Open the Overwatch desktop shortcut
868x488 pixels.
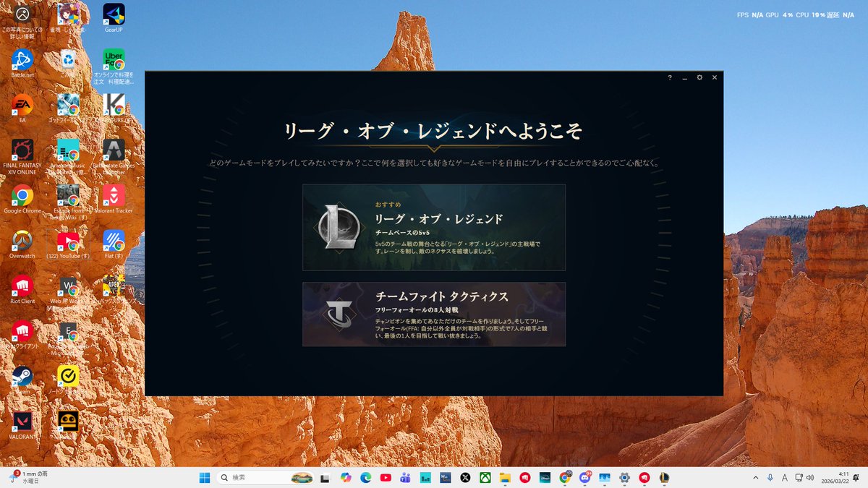click(x=22, y=245)
